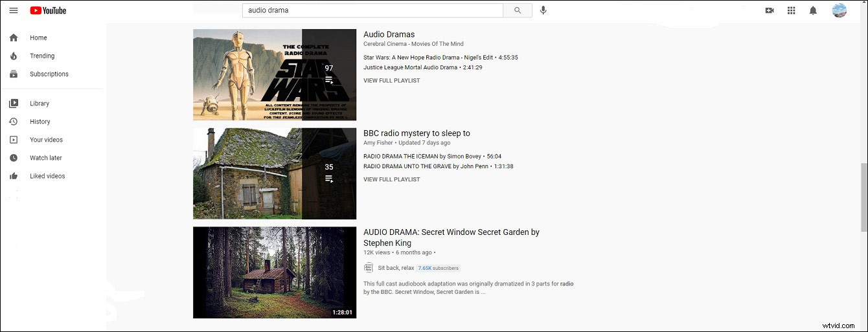868x332 pixels.
Task: Open the account avatar menu
Action: (x=839, y=10)
